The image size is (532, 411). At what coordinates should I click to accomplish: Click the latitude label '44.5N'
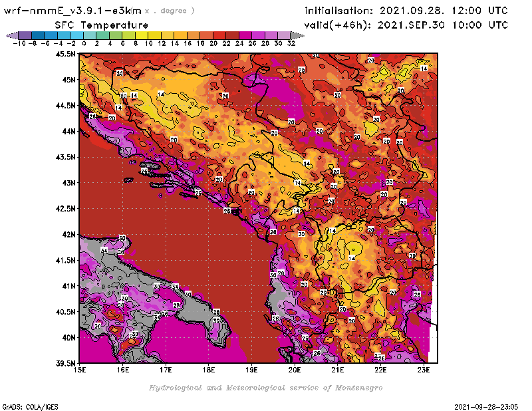point(65,106)
